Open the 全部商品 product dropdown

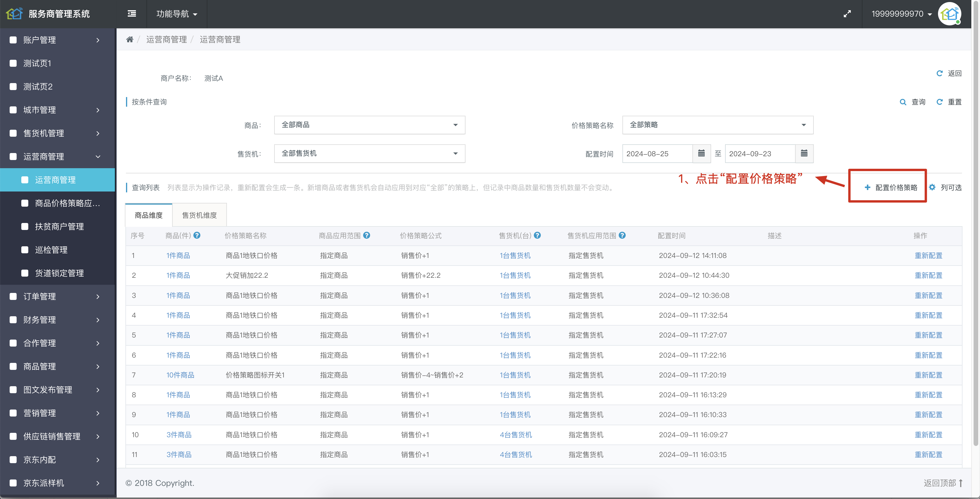[x=370, y=125]
